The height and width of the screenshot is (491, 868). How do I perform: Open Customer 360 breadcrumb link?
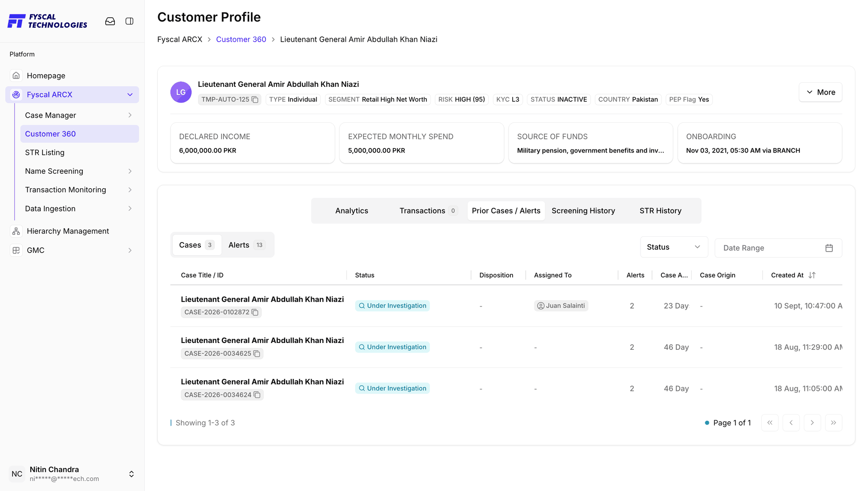pyautogui.click(x=241, y=39)
